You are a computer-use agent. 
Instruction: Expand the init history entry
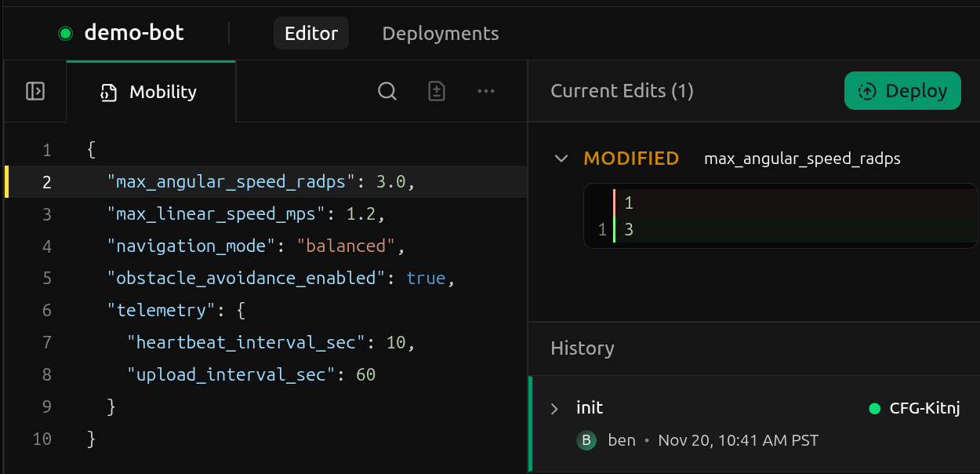point(555,408)
